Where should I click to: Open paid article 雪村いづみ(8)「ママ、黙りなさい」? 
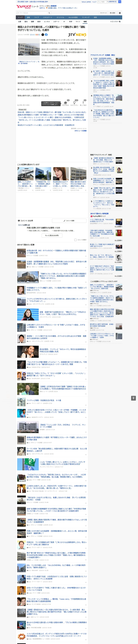pos(102,256)
